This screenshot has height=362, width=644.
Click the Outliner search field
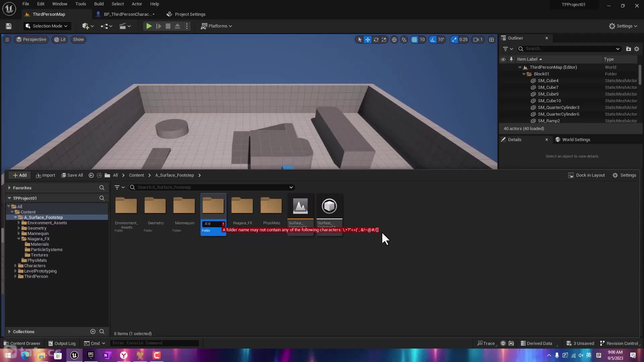[569, 49]
